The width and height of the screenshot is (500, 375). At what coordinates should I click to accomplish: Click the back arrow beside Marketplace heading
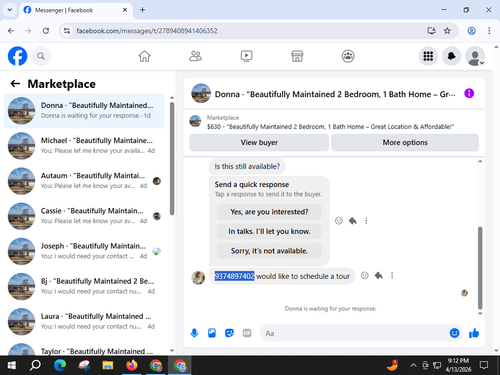(x=15, y=83)
